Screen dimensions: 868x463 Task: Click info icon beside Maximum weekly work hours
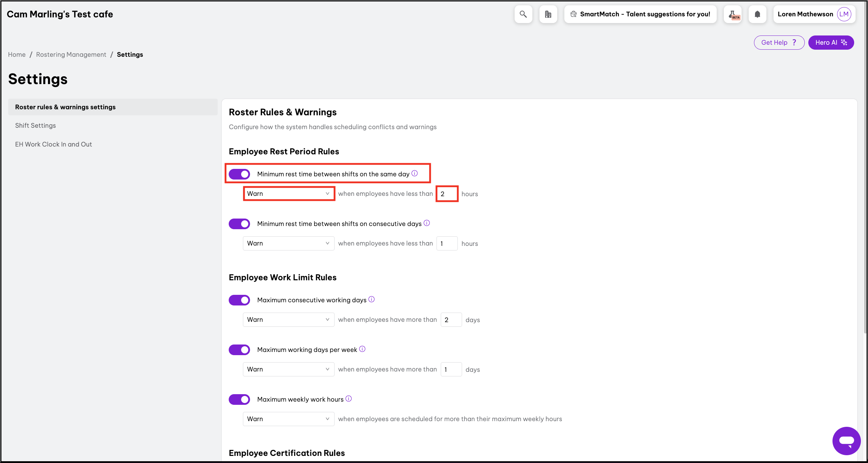pyautogui.click(x=349, y=399)
